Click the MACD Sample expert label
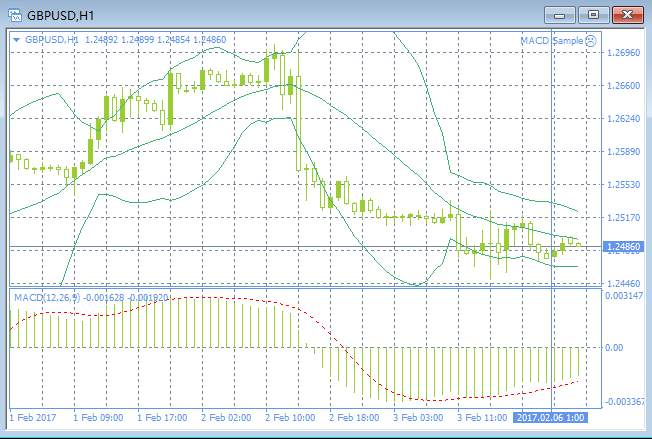This screenshot has width=652, height=439. [x=552, y=41]
